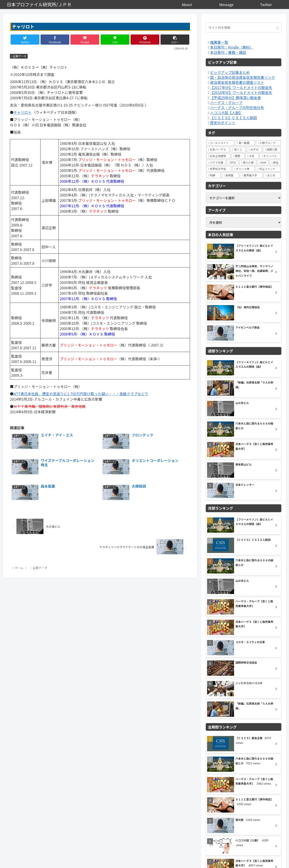The width and height of the screenshot is (289, 868).
Task: Share article via Facebook button
Action: pyautogui.click(x=55, y=39)
